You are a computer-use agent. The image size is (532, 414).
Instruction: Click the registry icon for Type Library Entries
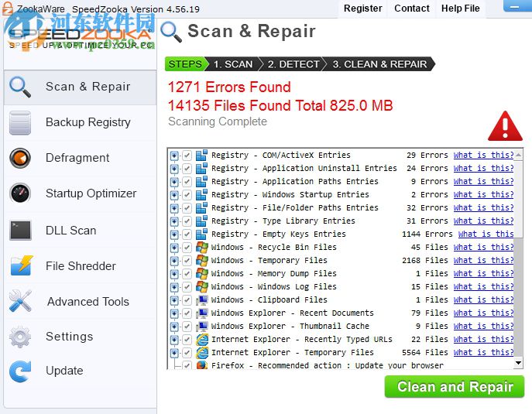point(201,221)
